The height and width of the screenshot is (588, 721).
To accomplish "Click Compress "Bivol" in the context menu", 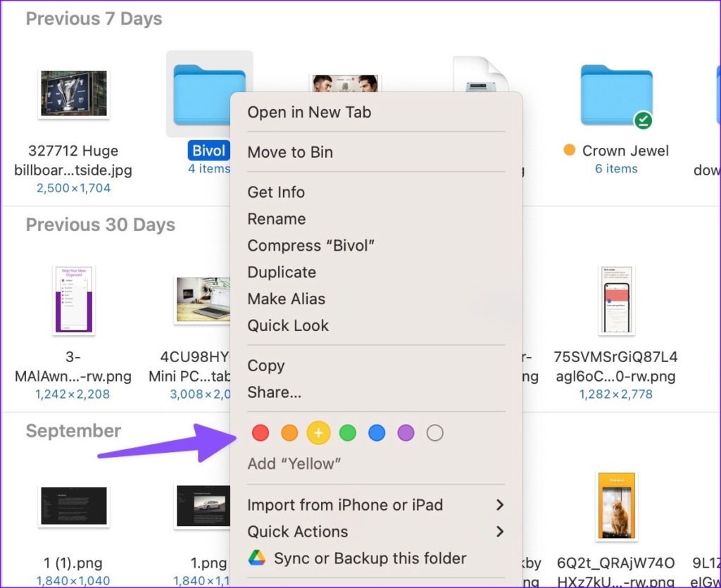I will point(311,245).
